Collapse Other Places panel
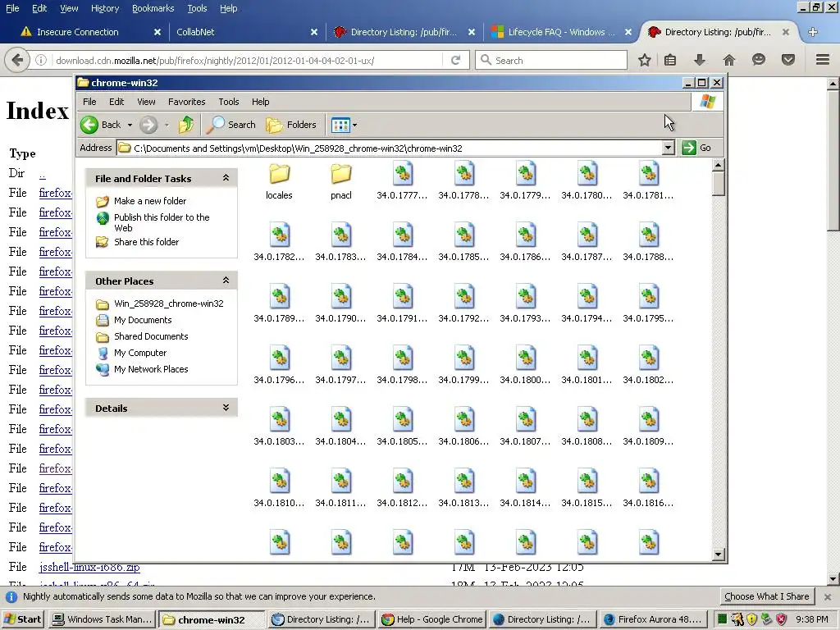This screenshot has width=840, height=630. click(226, 281)
